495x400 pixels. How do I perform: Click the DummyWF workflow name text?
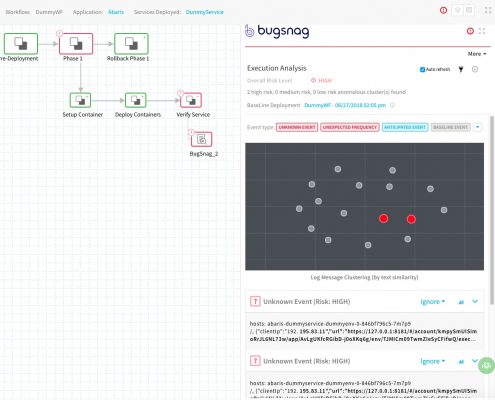tap(49, 12)
